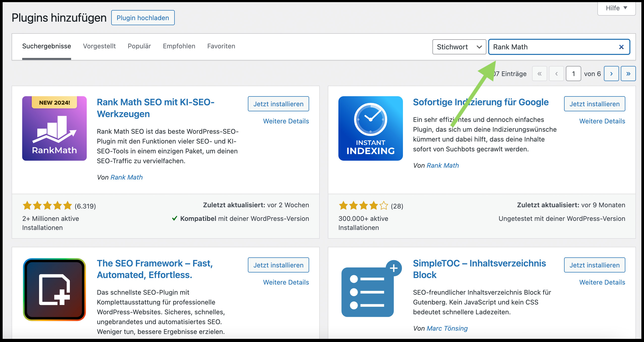This screenshot has height=342, width=644.
Task: Select '2+ Millionen aktive Installationen' text
Action: point(51,223)
